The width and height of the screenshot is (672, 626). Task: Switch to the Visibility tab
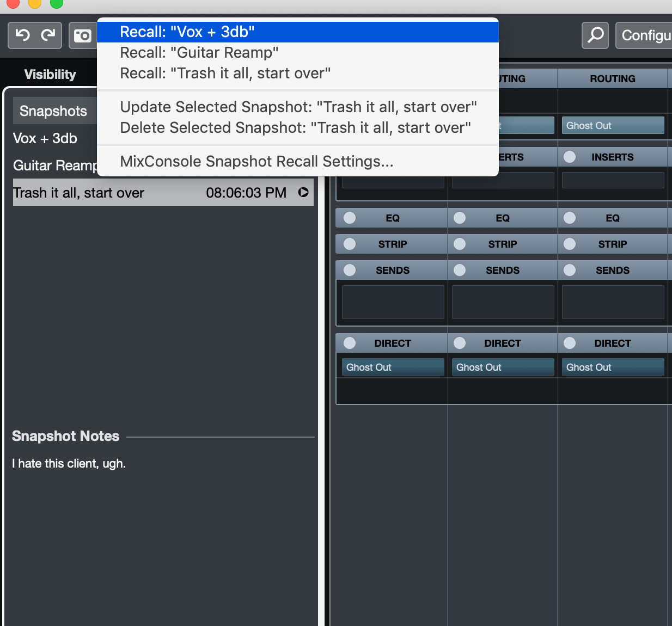click(x=50, y=74)
